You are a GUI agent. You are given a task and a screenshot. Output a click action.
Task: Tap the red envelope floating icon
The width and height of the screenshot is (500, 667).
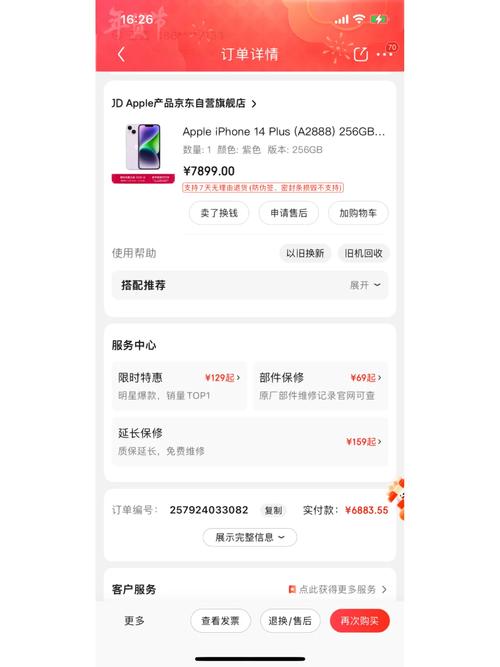pyautogui.click(x=397, y=499)
